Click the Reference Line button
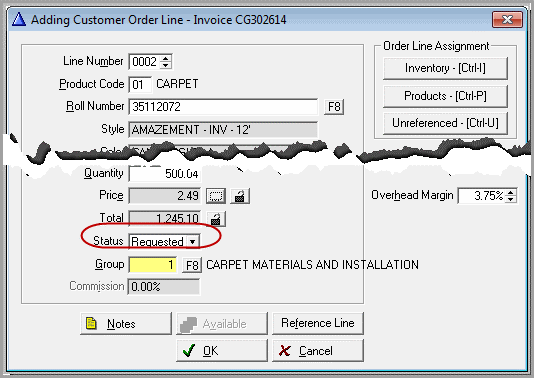The width and height of the screenshot is (534, 378). (x=318, y=323)
